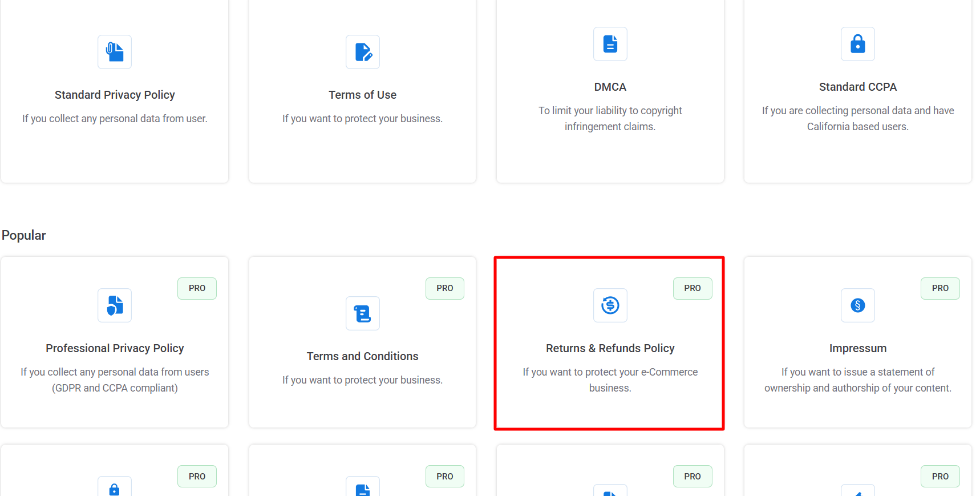This screenshot has width=980, height=496.
Task: Click the Popular section heading
Action: [23, 235]
